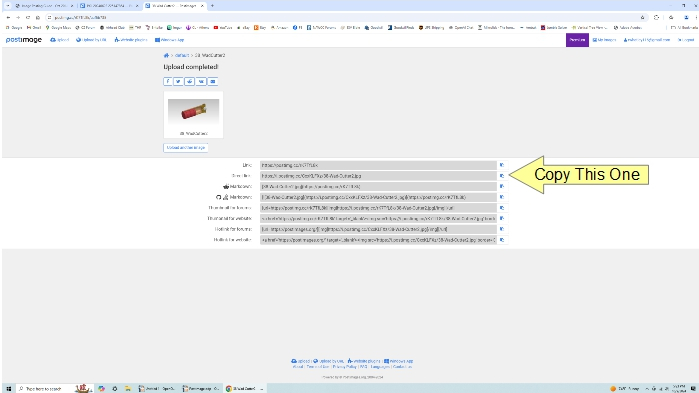Copy the Direct link field value
The width and height of the screenshot is (699, 393).
(x=502, y=176)
